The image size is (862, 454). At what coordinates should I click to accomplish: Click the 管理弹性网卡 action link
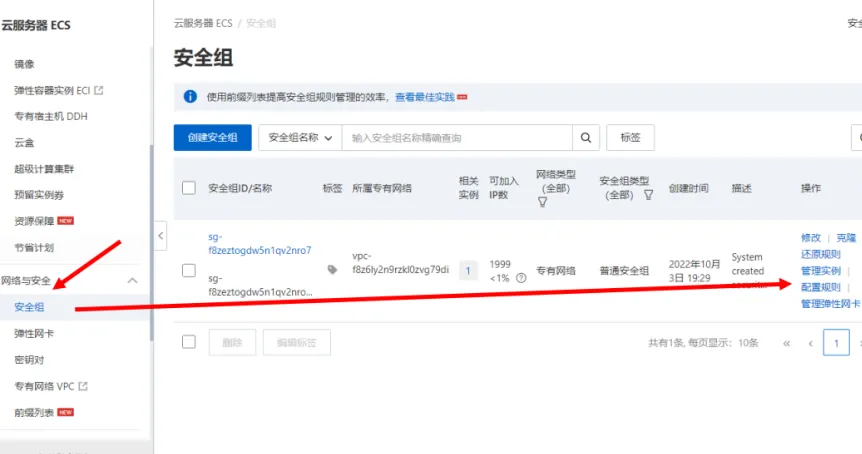(x=831, y=303)
